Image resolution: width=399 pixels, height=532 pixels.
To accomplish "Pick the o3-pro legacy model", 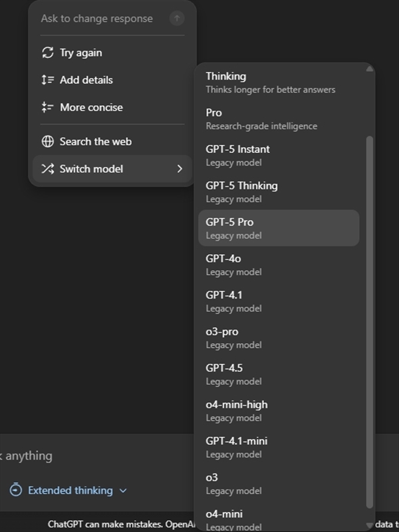I will (x=279, y=338).
